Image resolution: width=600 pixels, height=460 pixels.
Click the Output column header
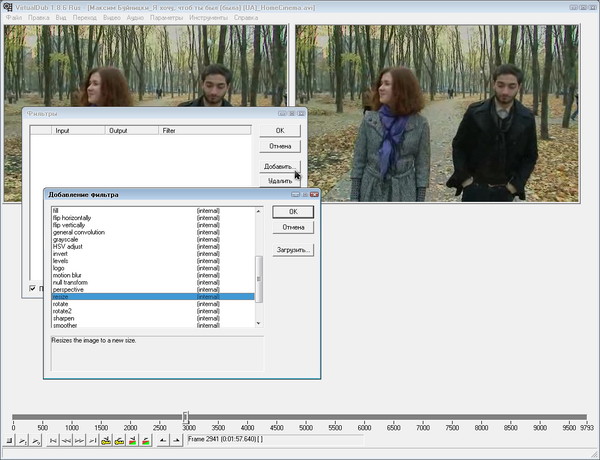[x=132, y=130]
